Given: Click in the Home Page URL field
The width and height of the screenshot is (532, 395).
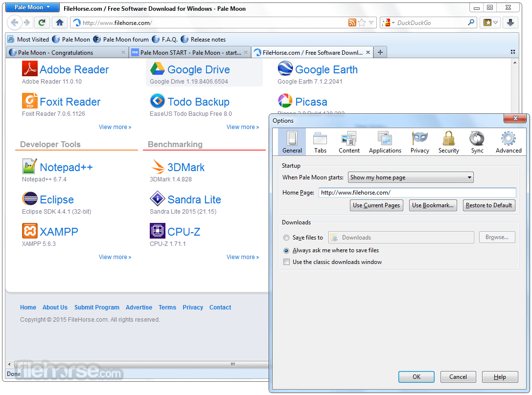Looking at the screenshot, I should click(x=417, y=193).
